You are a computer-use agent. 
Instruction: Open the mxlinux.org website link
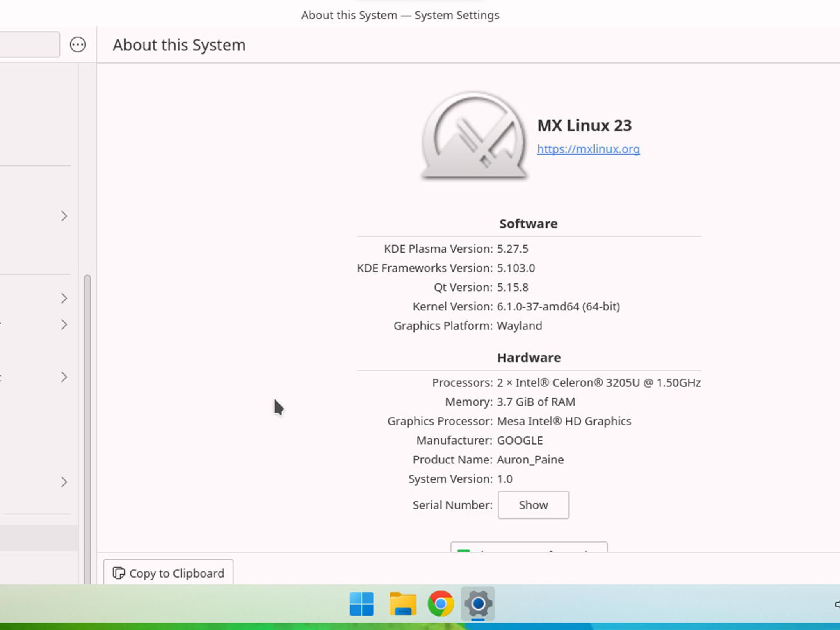pos(588,149)
